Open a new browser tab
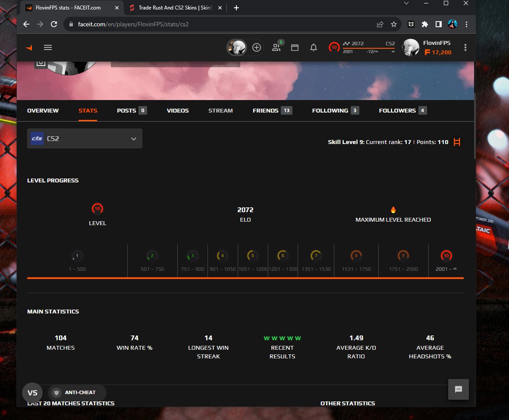Screen dimensions: 509x420 (x=236, y=8)
